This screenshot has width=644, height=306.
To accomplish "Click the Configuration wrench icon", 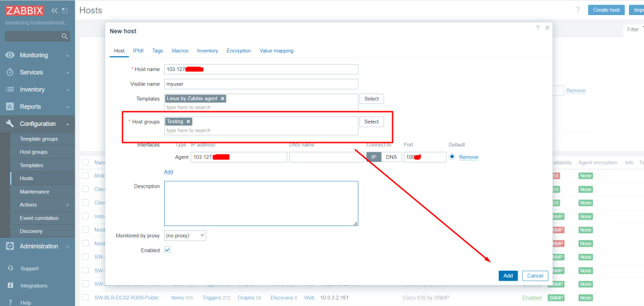I will tap(10, 124).
